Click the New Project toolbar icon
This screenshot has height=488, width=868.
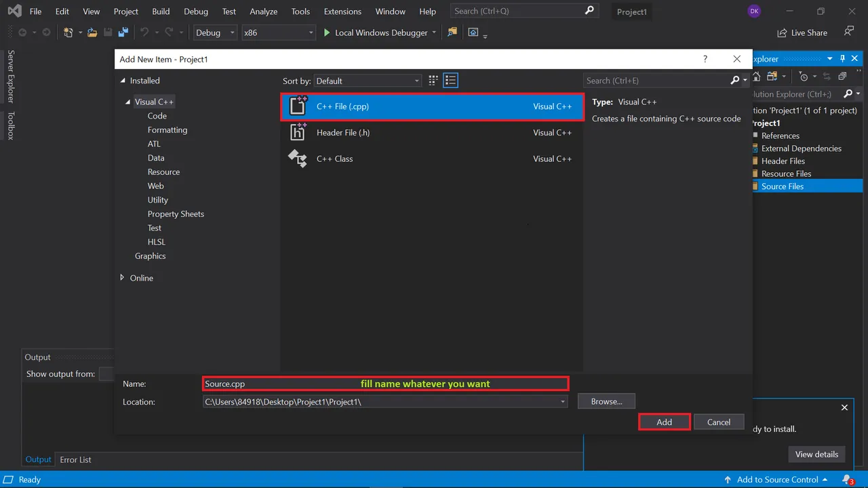click(x=68, y=33)
